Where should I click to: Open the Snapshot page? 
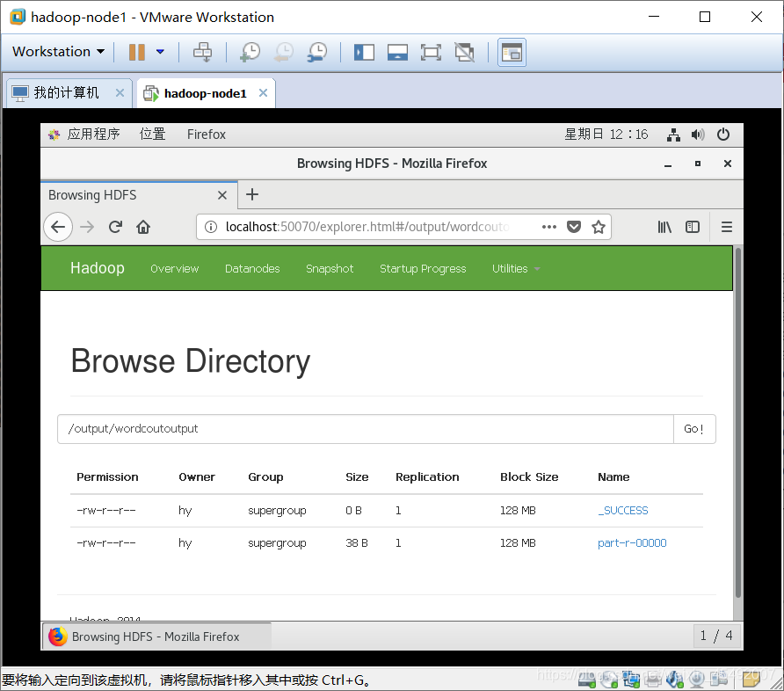[330, 268]
